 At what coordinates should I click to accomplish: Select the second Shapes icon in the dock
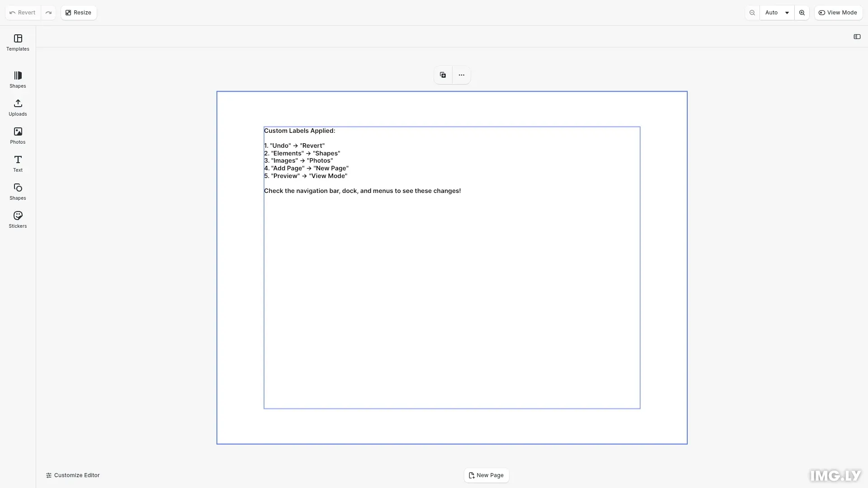(x=17, y=191)
